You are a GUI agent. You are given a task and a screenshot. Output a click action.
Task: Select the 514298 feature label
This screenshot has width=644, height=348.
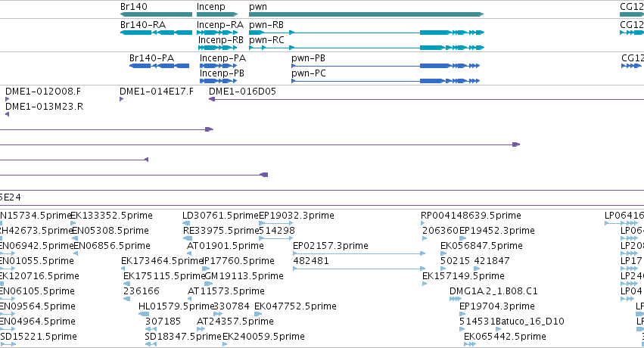point(277,231)
